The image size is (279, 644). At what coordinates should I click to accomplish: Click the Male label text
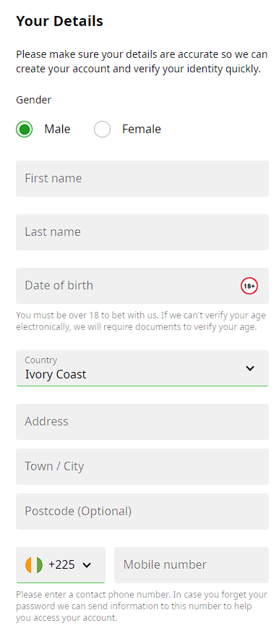point(57,130)
